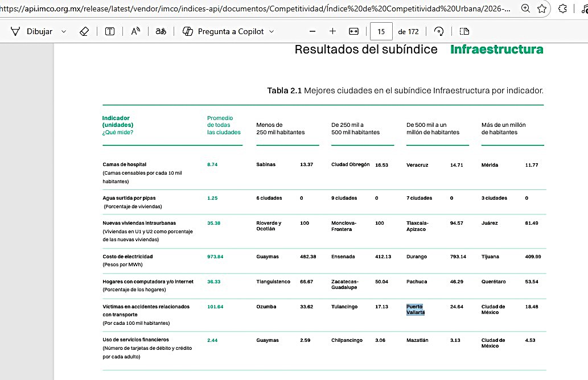Image resolution: width=588 pixels, height=380 pixels.
Task: Select the eraser tool
Action: (84, 31)
